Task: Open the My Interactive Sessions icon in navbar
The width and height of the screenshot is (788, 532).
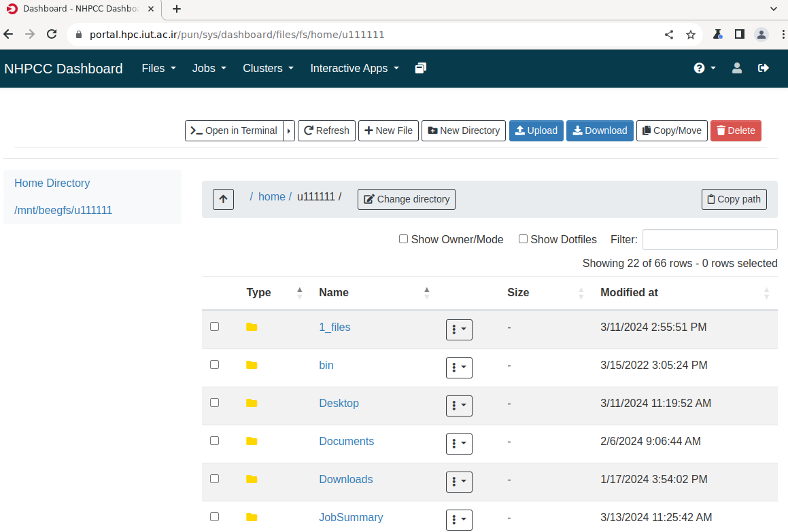Action: click(421, 69)
